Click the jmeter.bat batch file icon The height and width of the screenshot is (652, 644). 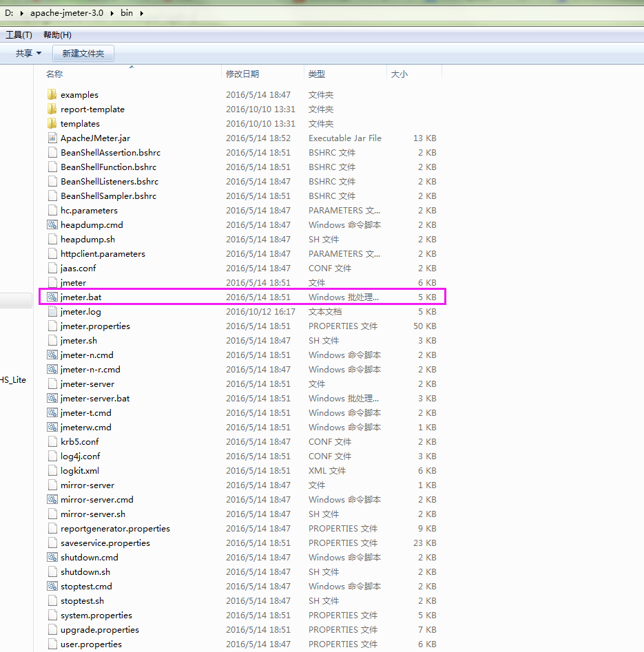coord(52,297)
